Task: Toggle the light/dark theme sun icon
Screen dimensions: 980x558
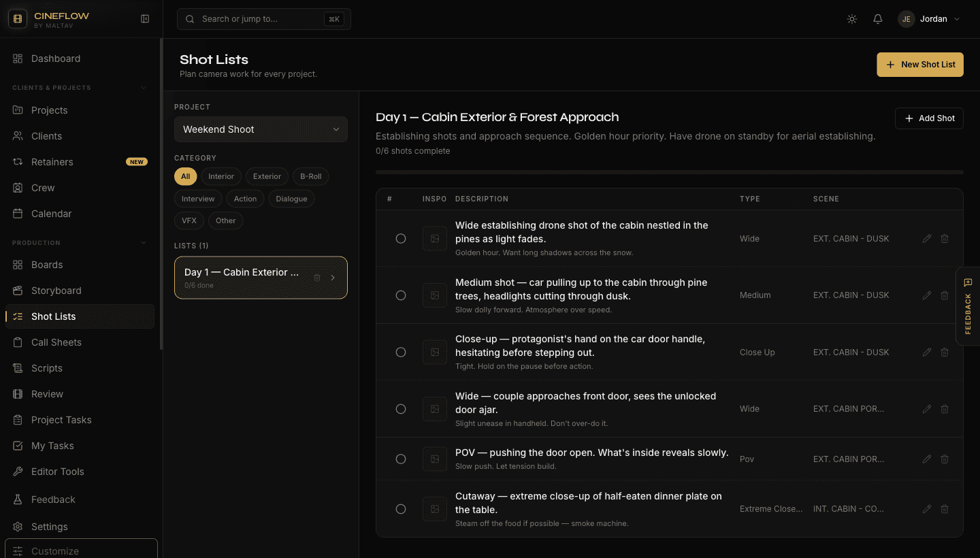Action: (x=852, y=19)
